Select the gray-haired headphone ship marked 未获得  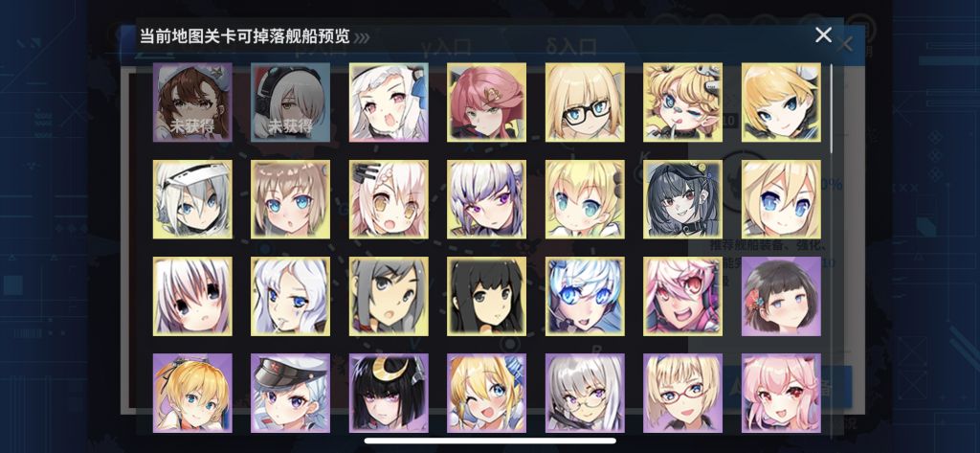(x=290, y=102)
